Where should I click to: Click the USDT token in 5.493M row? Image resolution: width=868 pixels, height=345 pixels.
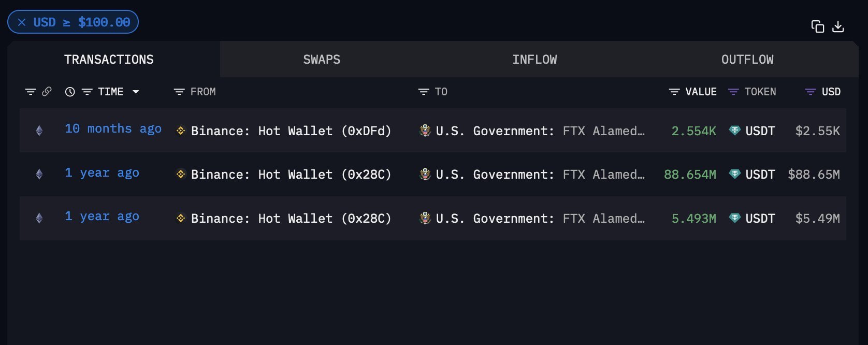click(x=760, y=219)
